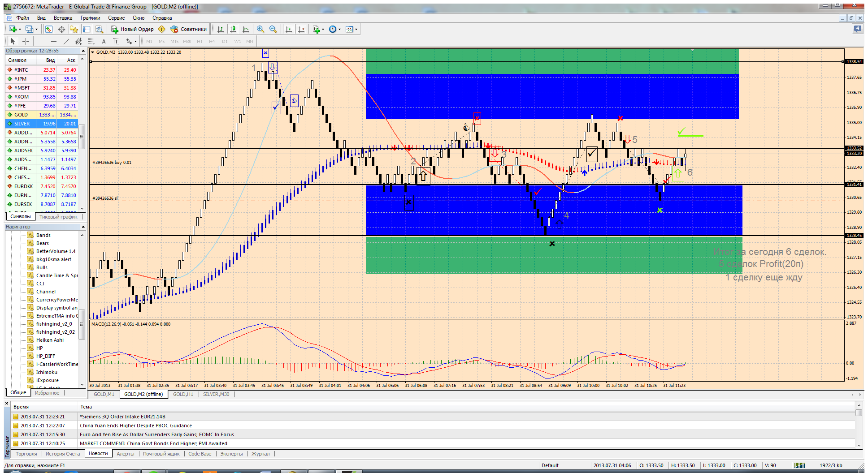
Task: Close the Обзор рынка panel
Action: pyautogui.click(x=83, y=51)
